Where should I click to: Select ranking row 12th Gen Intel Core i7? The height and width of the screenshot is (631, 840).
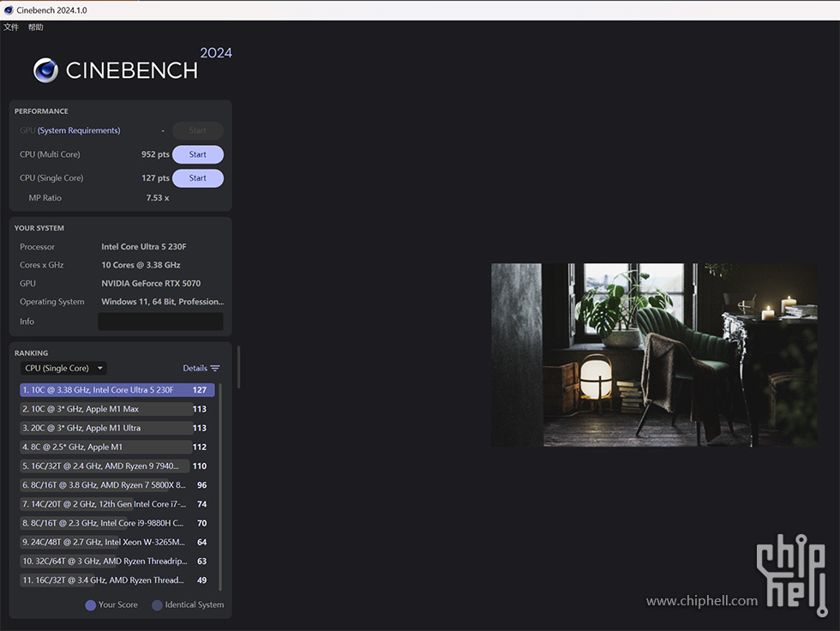117,504
